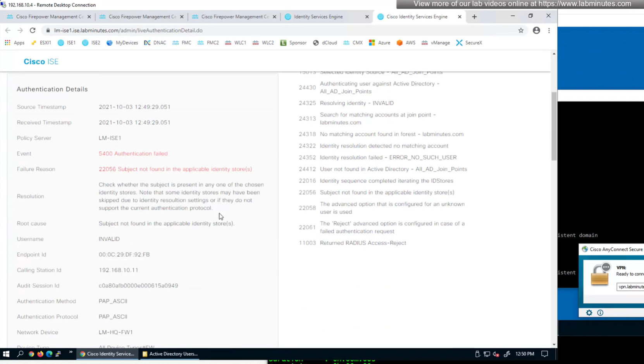644x364 pixels.
Task: Click the Cisco ISE logo
Action: (41, 62)
